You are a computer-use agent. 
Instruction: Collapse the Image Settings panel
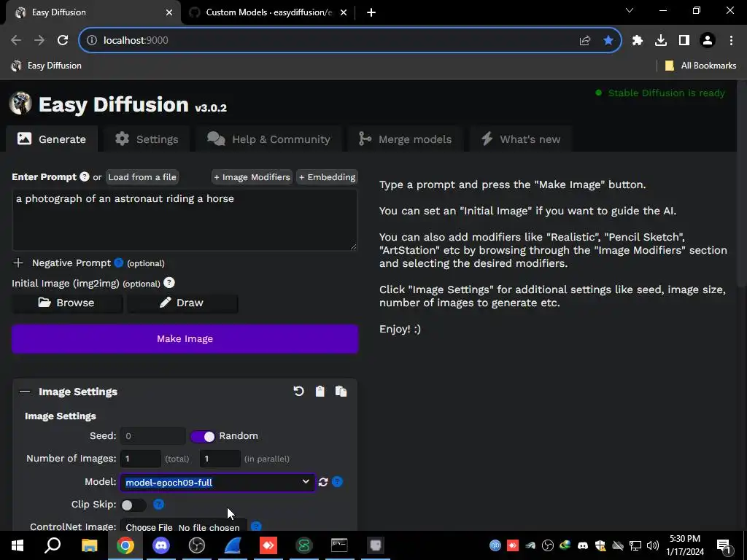[25, 392]
